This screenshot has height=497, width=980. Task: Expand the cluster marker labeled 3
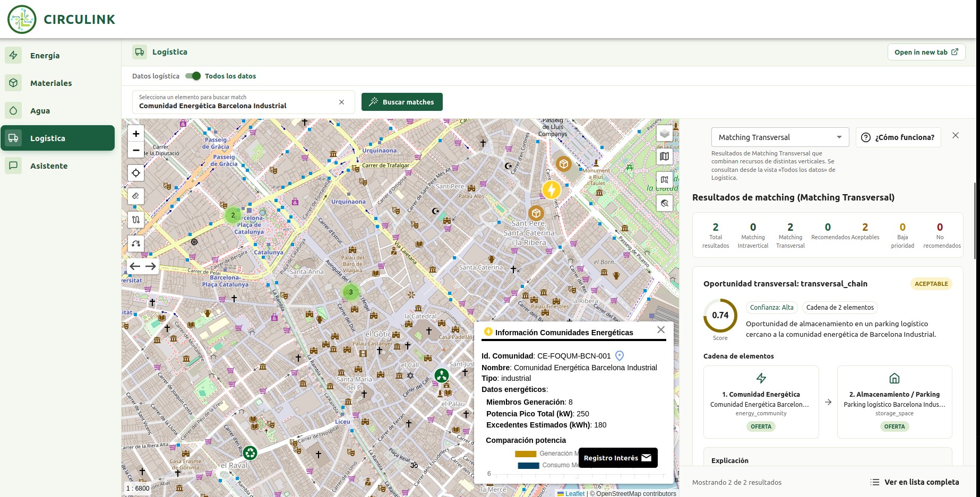tap(350, 292)
